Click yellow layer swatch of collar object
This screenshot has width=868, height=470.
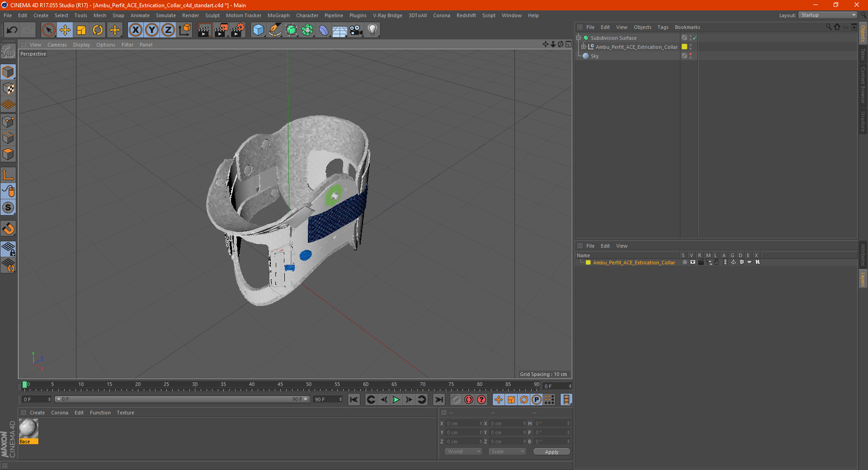click(x=684, y=47)
